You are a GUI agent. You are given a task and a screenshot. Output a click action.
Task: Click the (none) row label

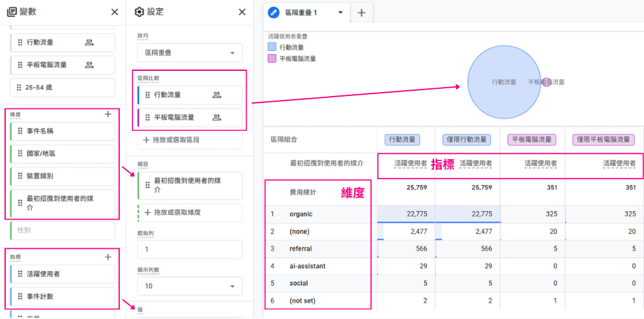click(299, 231)
